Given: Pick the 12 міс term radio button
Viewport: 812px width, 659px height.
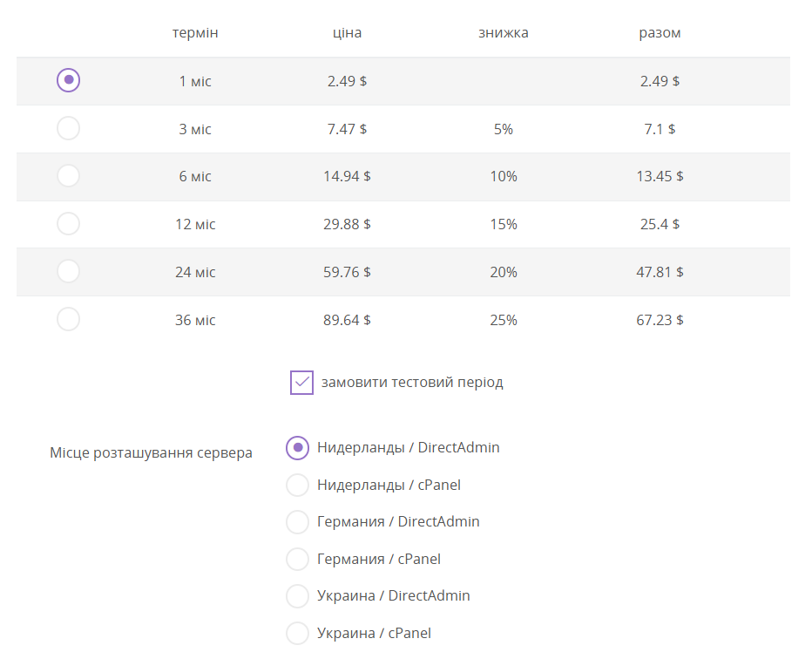Looking at the screenshot, I should [68, 224].
